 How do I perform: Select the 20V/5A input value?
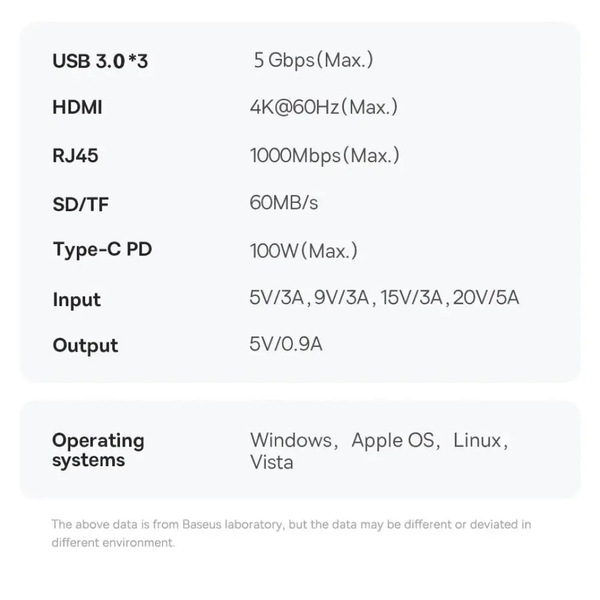pyautogui.click(x=486, y=297)
